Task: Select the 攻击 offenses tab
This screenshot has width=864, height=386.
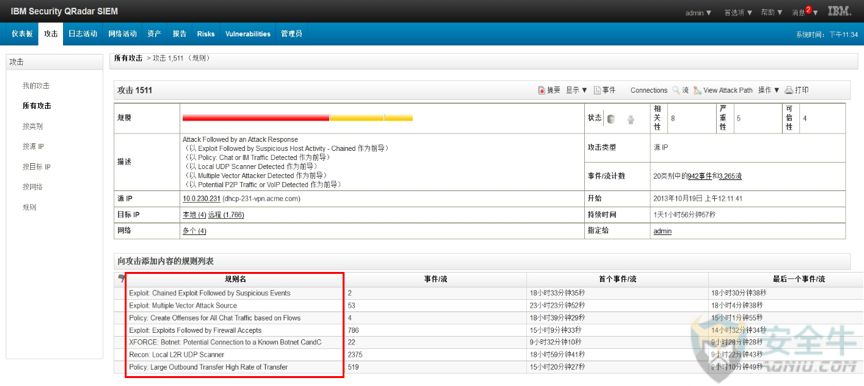Action: point(51,34)
